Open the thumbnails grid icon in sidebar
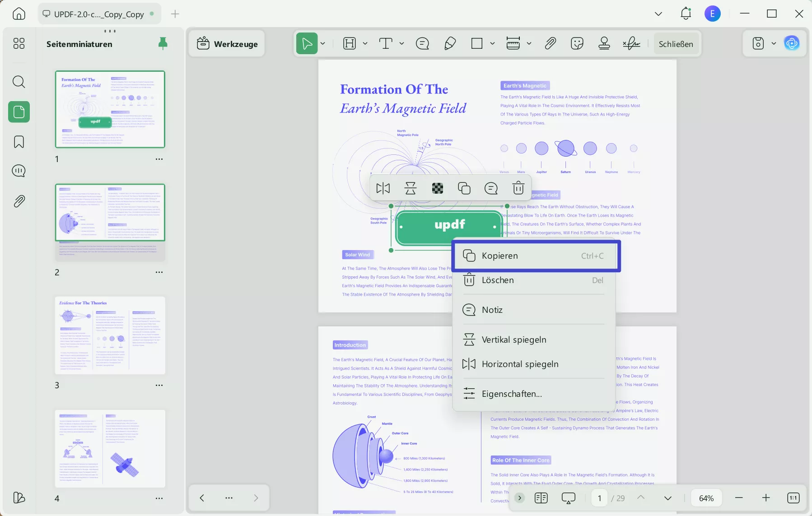The width and height of the screenshot is (812, 516). 19,43
